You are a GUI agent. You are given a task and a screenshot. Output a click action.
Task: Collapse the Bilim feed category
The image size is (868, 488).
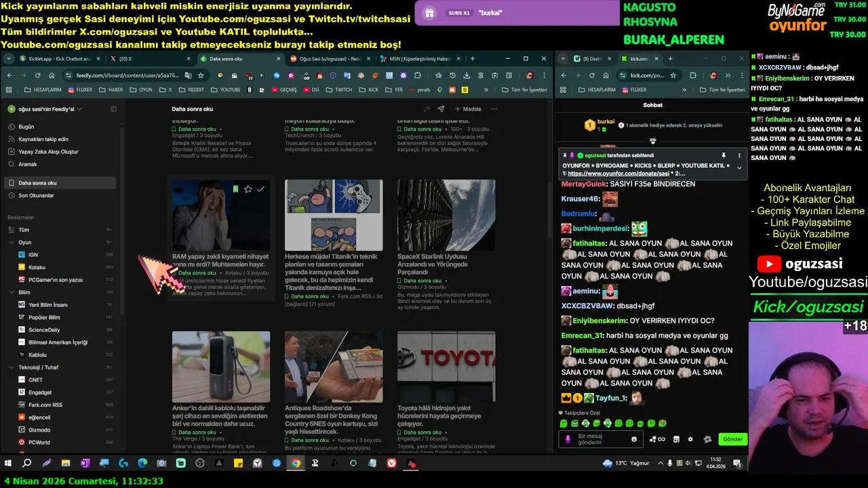click(x=12, y=292)
